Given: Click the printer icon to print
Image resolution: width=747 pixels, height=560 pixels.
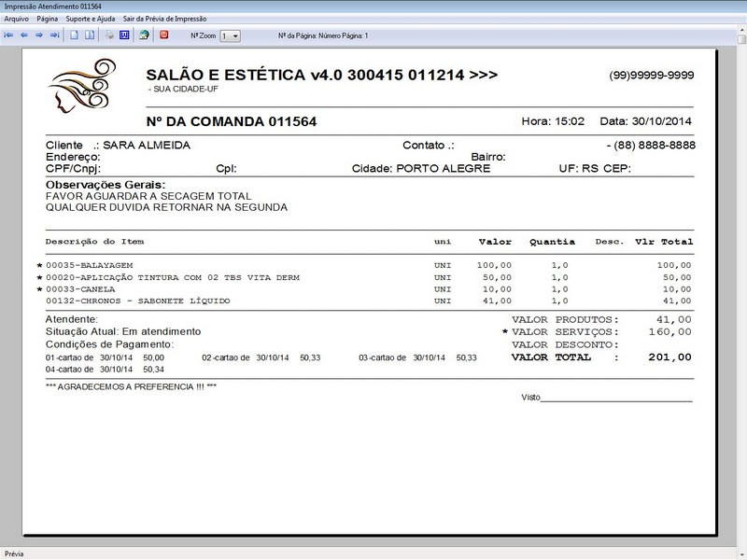Looking at the screenshot, I should (x=109, y=35).
